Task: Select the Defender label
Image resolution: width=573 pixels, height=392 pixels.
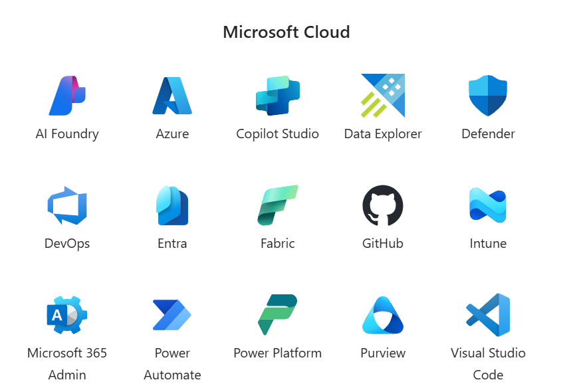Action: 488,134
